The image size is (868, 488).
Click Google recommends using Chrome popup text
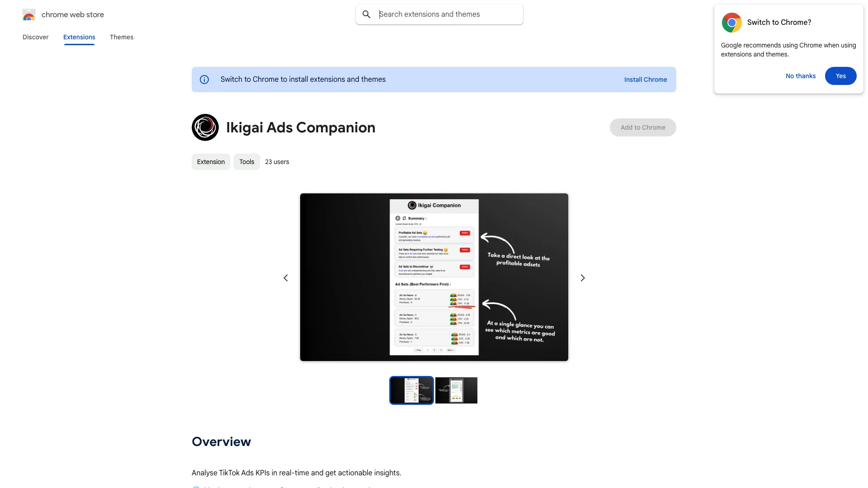[788, 50]
